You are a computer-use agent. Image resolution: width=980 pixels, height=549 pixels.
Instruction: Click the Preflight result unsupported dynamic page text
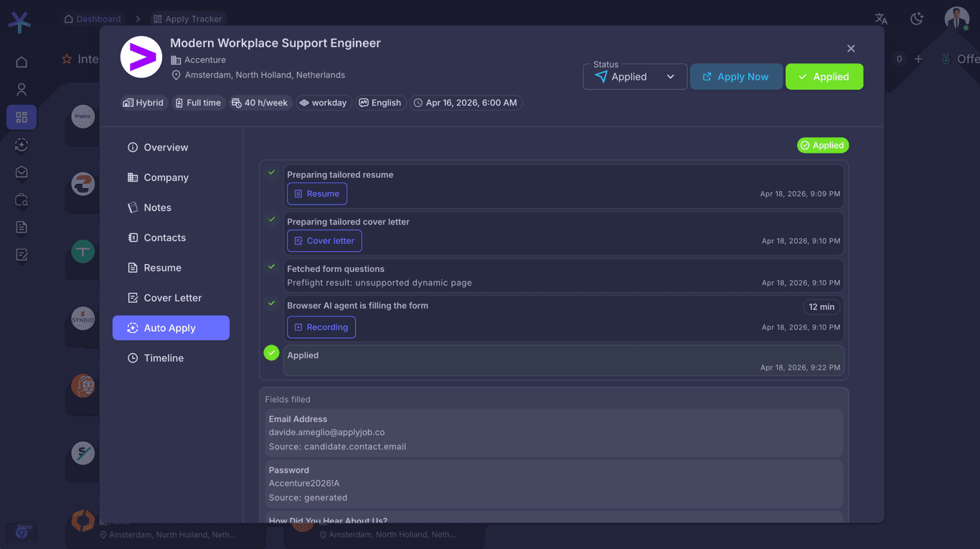380,283
